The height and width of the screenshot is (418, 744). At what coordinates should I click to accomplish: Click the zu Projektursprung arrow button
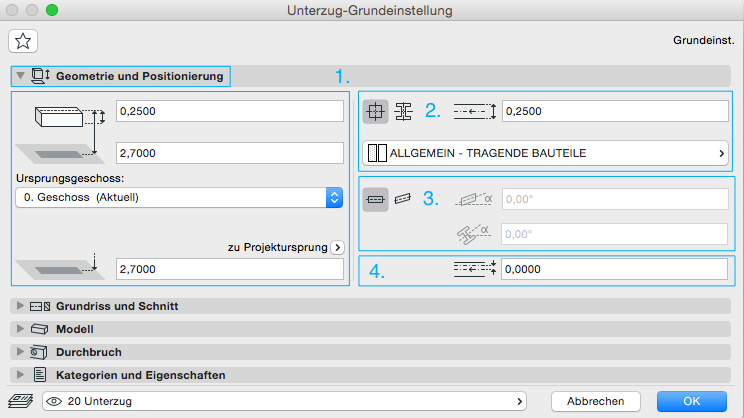[x=337, y=247]
